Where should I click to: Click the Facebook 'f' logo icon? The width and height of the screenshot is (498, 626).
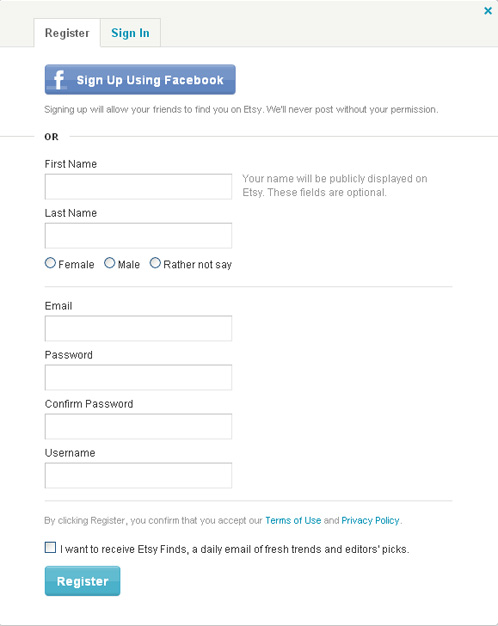tap(59, 80)
